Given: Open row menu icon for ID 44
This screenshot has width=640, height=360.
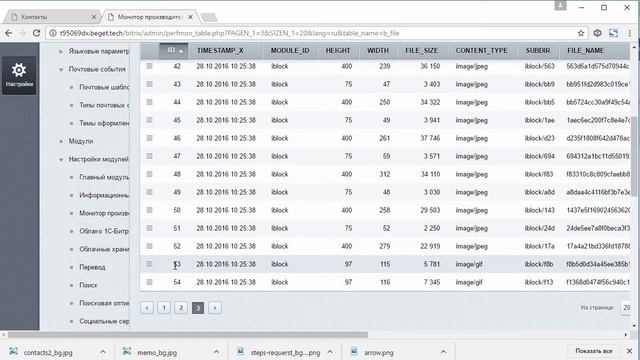Looking at the screenshot, I should [149, 102].
